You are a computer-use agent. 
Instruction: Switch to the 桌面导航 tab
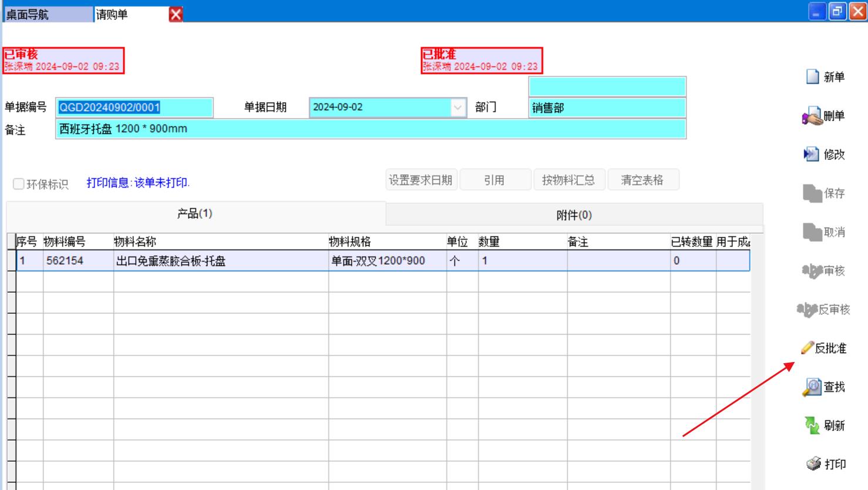click(47, 14)
